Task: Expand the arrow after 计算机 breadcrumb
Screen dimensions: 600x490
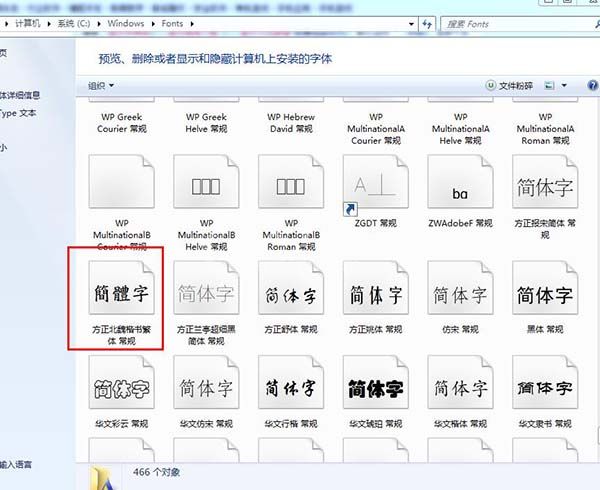Action: (49, 24)
